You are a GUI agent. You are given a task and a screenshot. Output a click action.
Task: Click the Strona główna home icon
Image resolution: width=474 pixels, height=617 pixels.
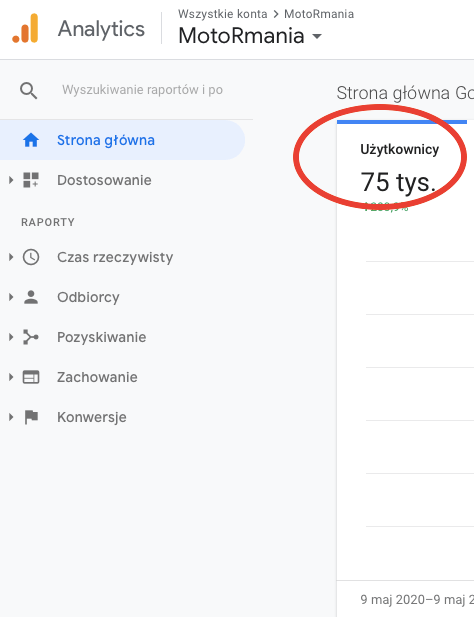pos(31,140)
